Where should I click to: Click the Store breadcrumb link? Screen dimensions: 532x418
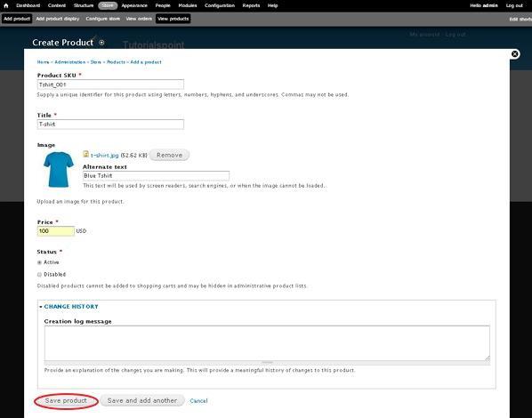coord(96,62)
